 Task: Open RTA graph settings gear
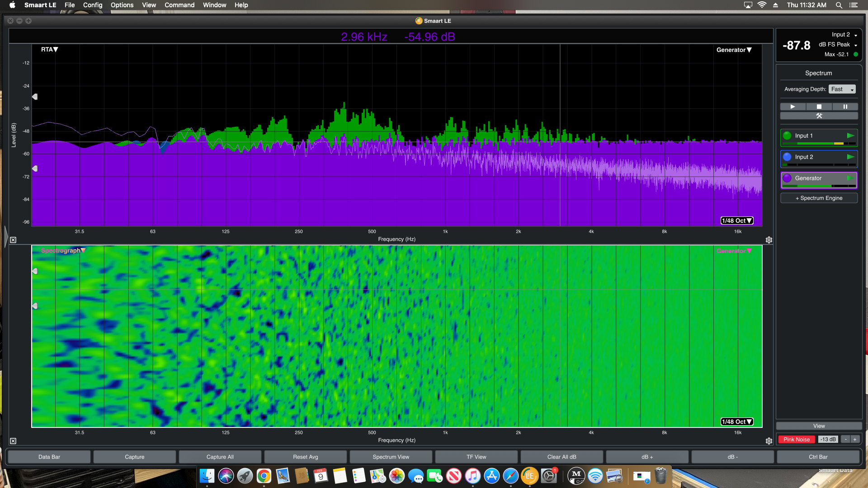point(769,240)
